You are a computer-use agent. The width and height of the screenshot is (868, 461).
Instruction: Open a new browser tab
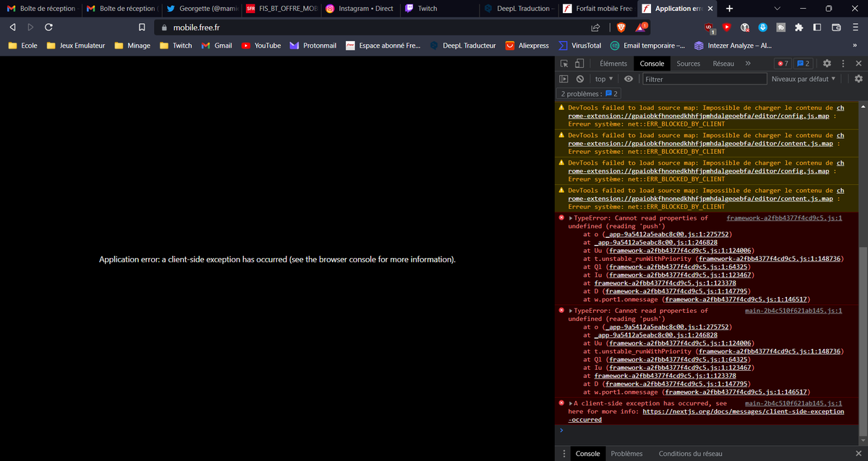point(729,9)
